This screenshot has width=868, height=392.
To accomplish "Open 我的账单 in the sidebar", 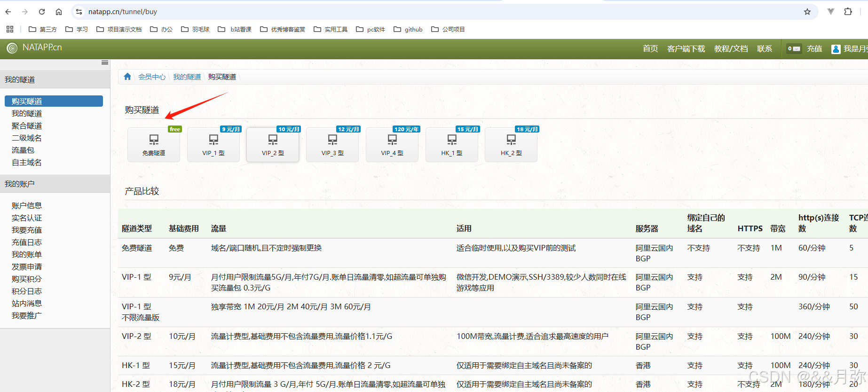I will click(27, 254).
